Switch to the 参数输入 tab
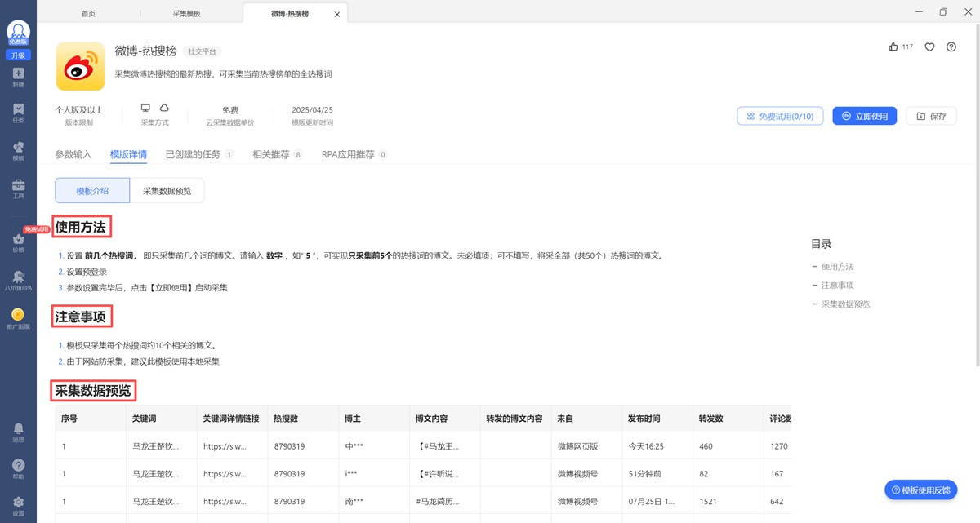 pyautogui.click(x=73, y=154)
